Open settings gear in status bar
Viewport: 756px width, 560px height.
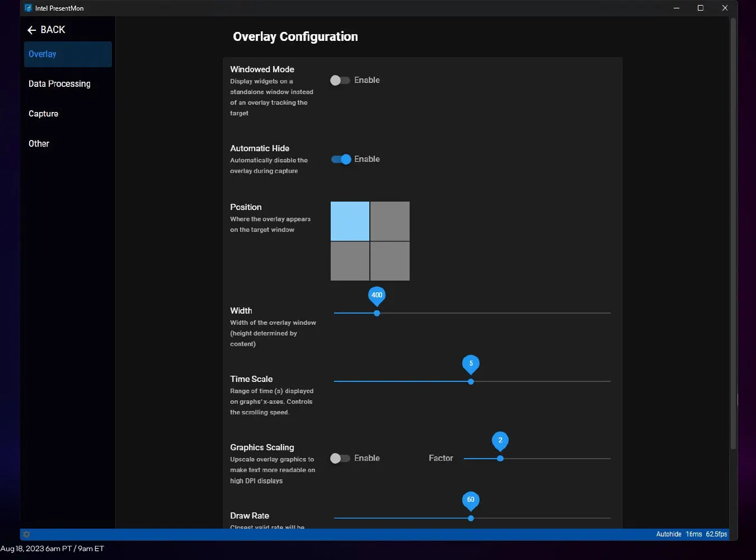coord(26,534)
